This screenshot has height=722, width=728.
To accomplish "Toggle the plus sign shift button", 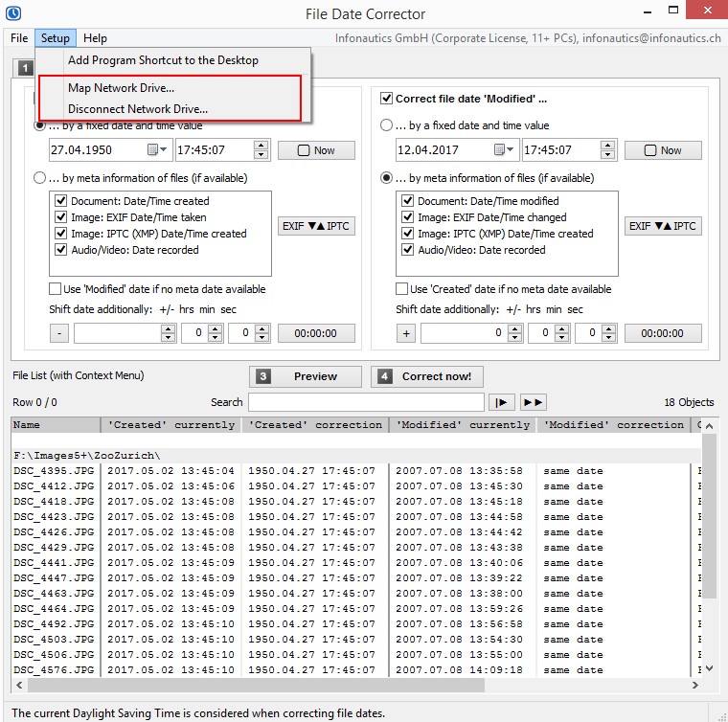I will pyautogui.click(x=406, y=333).
